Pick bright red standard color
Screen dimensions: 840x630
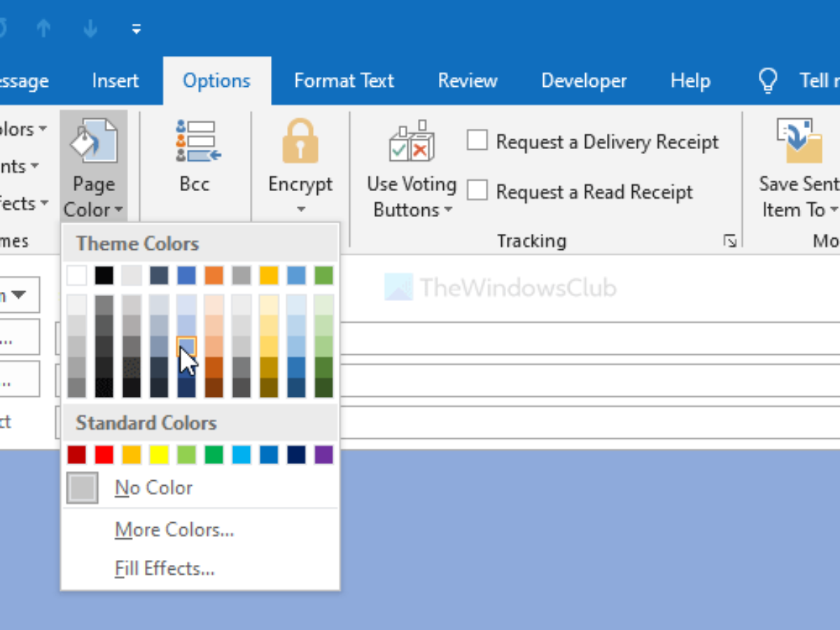(x=104, y=455)
